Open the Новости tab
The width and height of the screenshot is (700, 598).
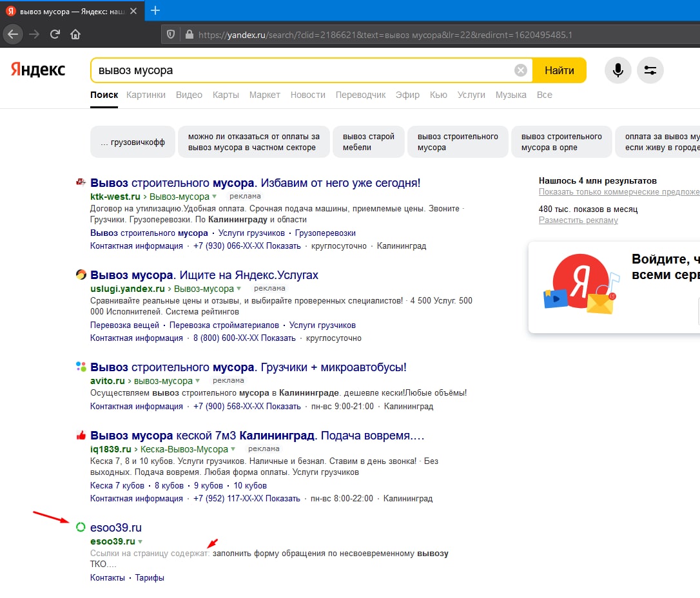pos(308,95)
